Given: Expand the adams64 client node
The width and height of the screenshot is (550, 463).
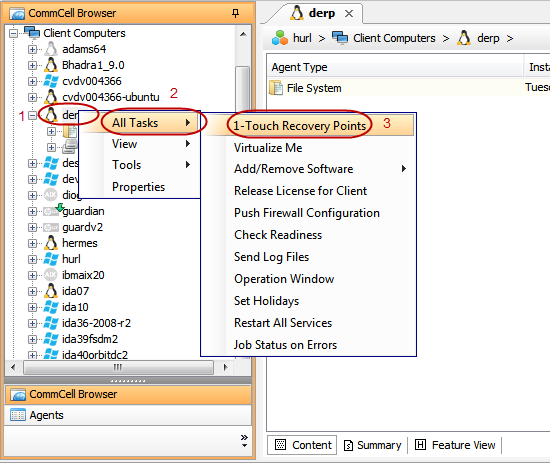Looking at the screenshot, I should point(32,49).
